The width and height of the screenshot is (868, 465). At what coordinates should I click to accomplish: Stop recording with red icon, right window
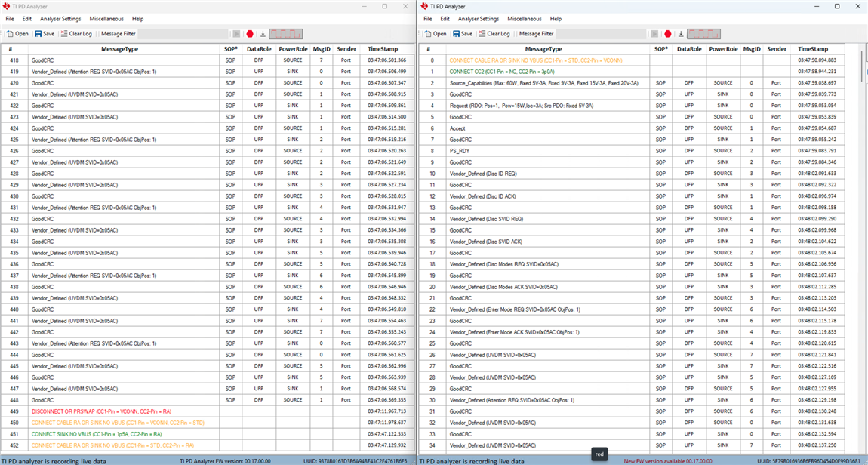point(668,34)
